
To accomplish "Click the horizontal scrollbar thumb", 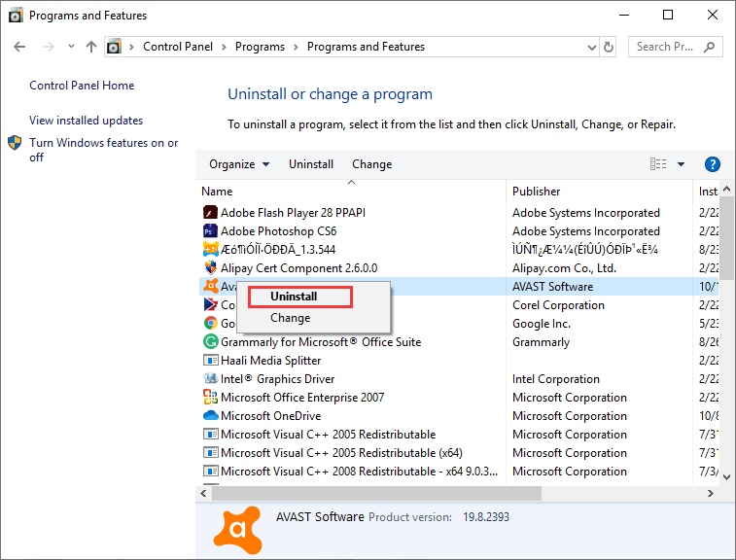I will (376, 493).
